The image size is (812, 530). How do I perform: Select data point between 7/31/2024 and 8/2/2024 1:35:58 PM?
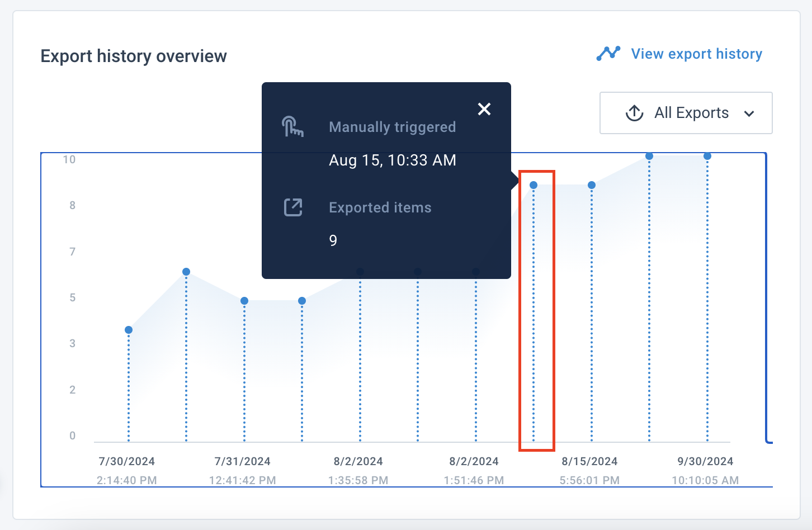pyautogui.click(x=302, y=301)
